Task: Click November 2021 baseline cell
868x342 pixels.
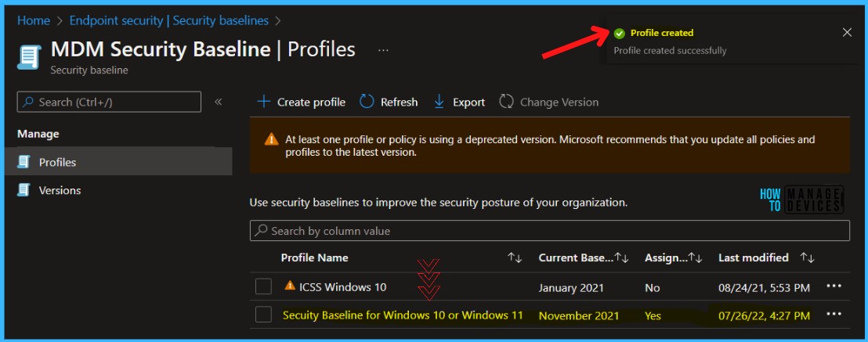Action: coord(579,316)
